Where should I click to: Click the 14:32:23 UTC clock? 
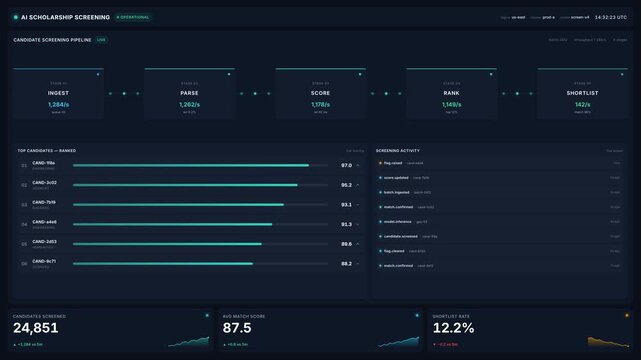click(611, 17)
